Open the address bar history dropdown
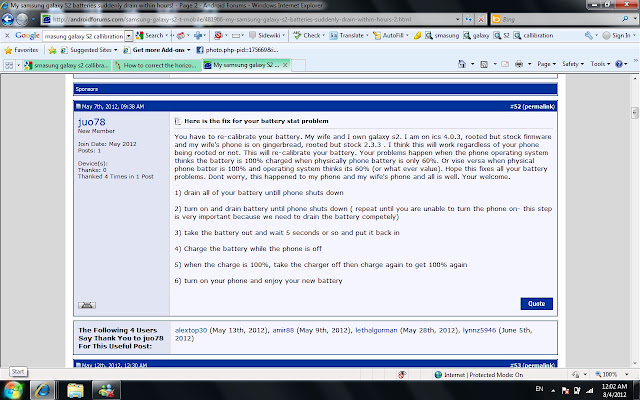 tap(458, 19)
